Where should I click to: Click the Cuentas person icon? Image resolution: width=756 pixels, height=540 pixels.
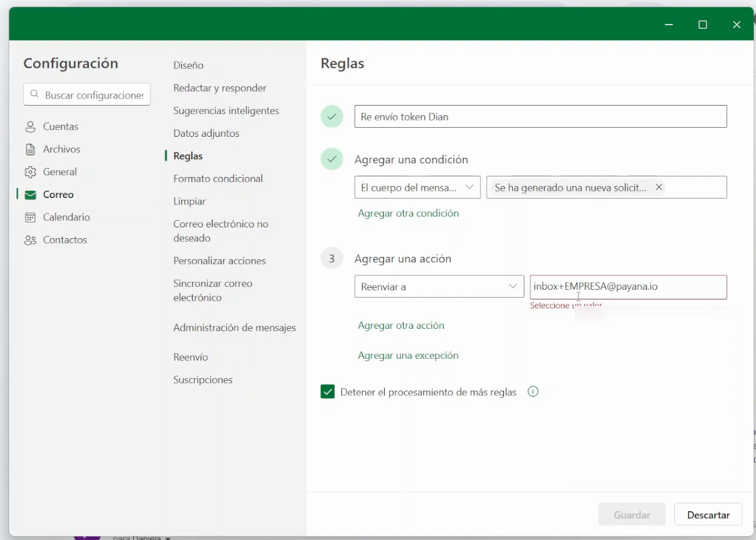point(30,127)
